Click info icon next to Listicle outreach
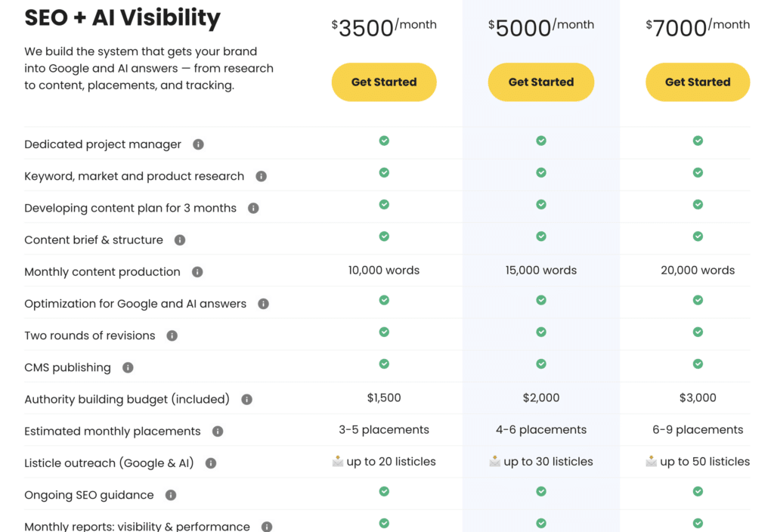The width and height of the screenshot is (774, 532). coord(211,463)
